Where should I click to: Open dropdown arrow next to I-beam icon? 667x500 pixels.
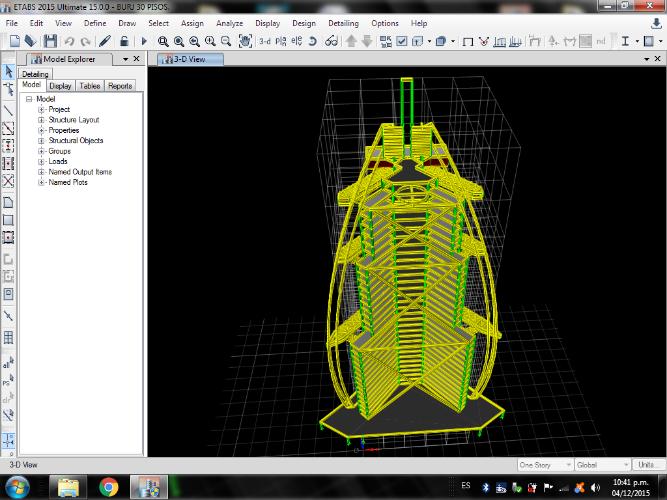point(637,41)
